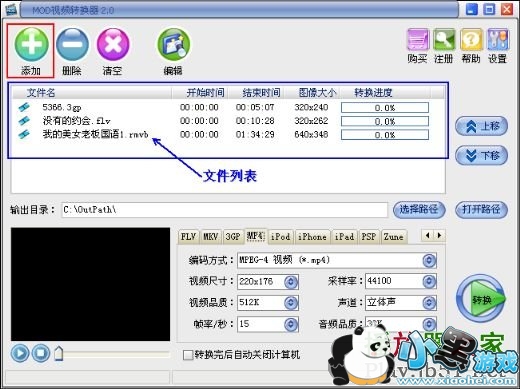Click the Register (注册) key icon
Viewport: 520px width, 389px height.
[444, 40]
